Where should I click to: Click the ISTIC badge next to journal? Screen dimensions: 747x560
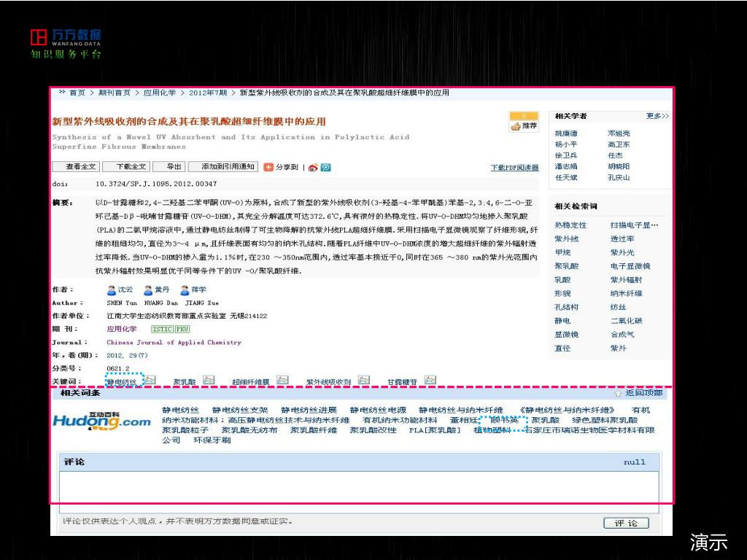click(163, 329)
